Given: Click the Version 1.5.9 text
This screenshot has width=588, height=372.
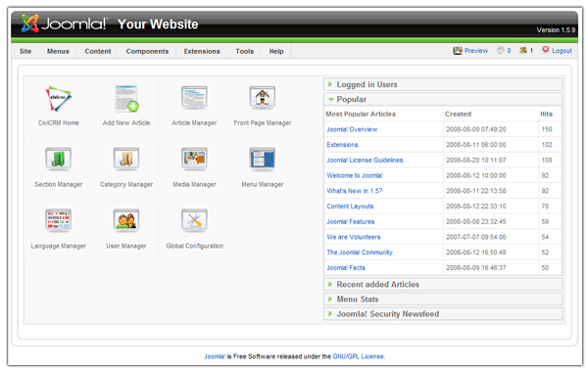Looking at the screenshot, I should [x=556, y=30].
